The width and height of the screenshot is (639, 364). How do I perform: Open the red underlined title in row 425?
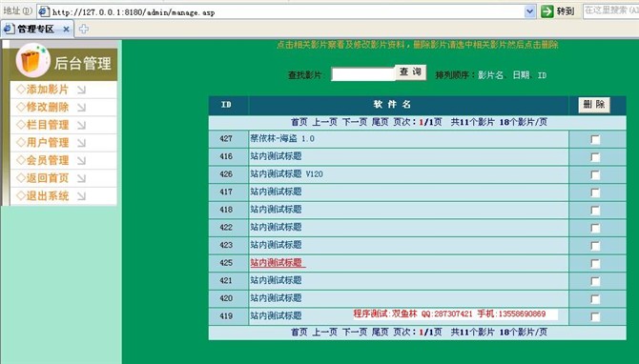click(278, 263)
